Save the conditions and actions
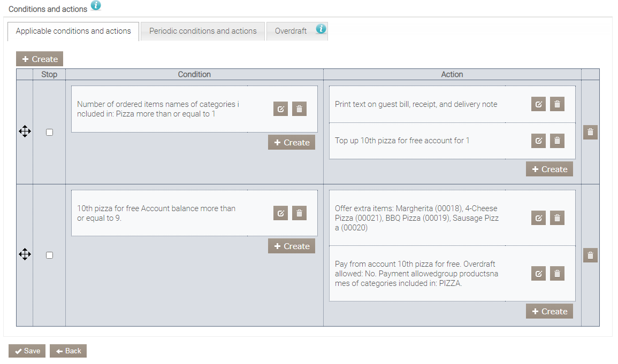Screen dimensions: 618x364 [x=27, y=351]
